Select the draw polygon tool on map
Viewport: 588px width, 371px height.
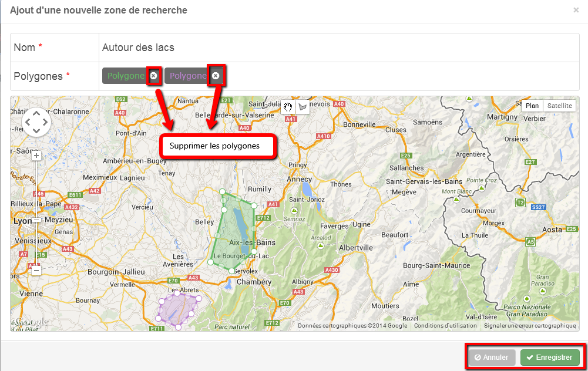point(303,107)
